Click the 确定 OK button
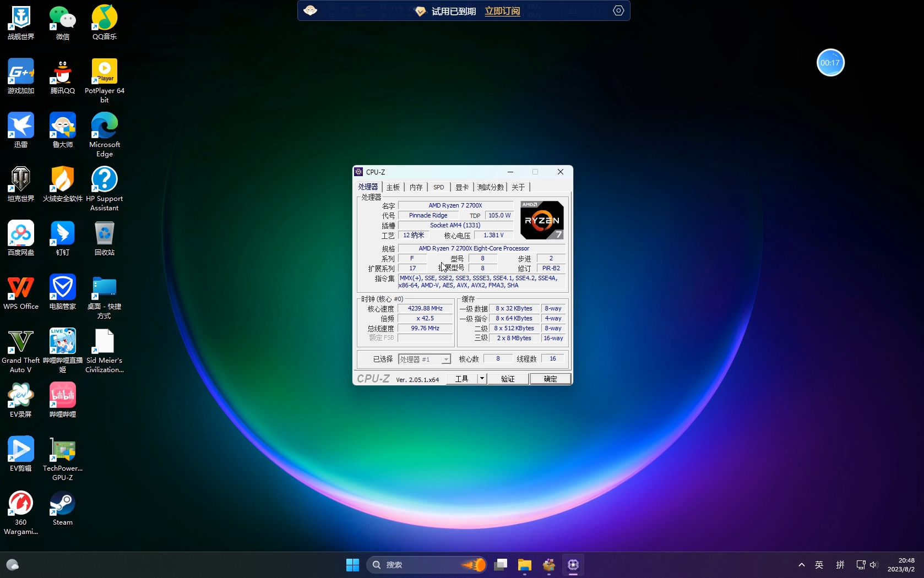This screenshot has height=578, width=924. 550,379
